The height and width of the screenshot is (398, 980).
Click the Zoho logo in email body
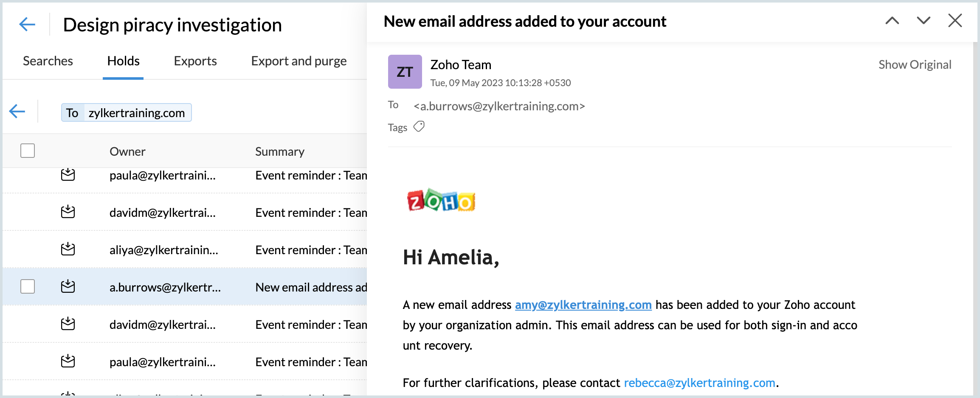pos(441,200)
